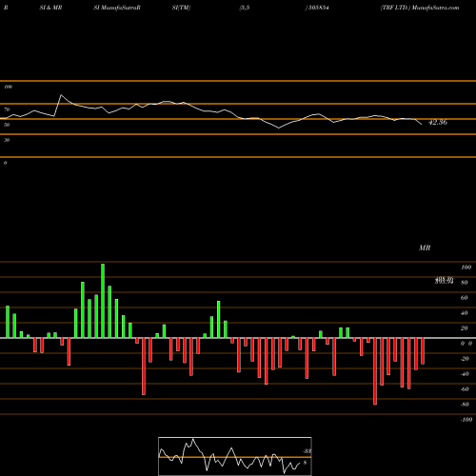This screenshot has width=476, height=476.
Task: Click the 20 label on MR axis
Action: [465, 328]
